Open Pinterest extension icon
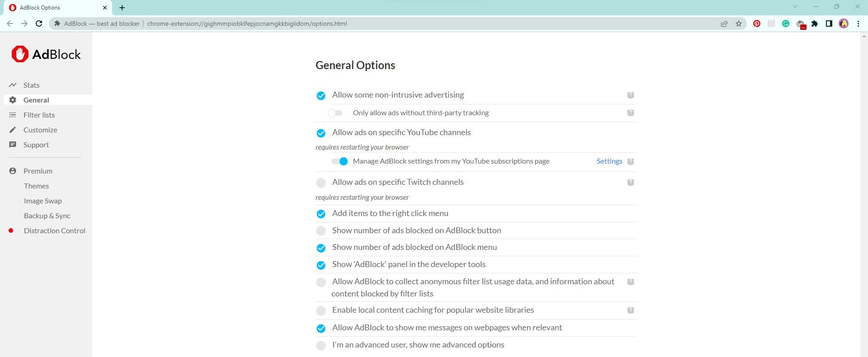Screen dimensions: 868x357 click(x=757, y=23)
